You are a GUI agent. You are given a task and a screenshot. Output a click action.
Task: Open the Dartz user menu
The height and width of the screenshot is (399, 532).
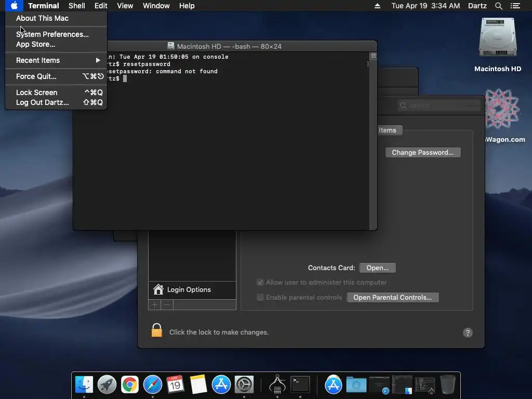(x=477, y=6)
